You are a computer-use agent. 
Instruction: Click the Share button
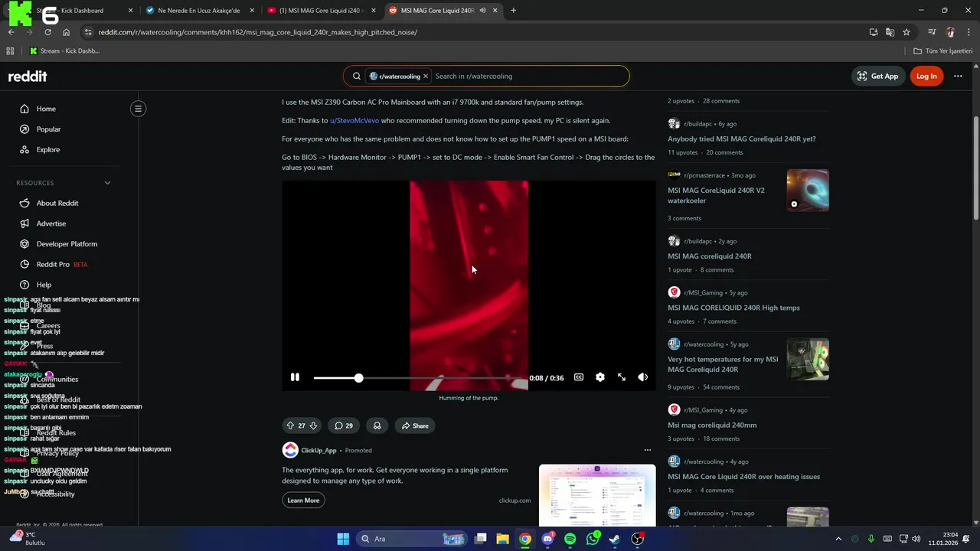click(415, 425)
